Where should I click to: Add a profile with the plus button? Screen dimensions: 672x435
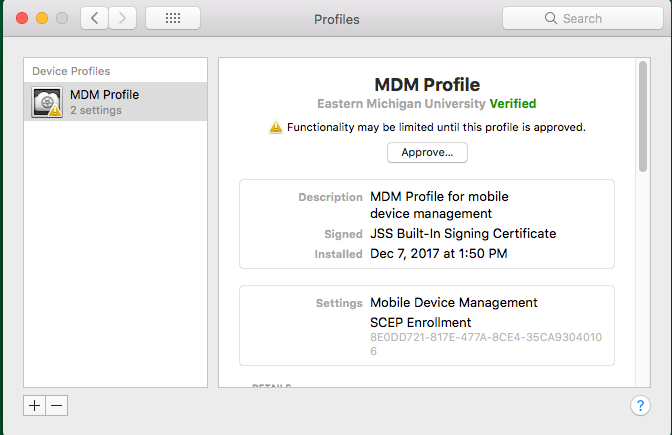pos(34,405)
